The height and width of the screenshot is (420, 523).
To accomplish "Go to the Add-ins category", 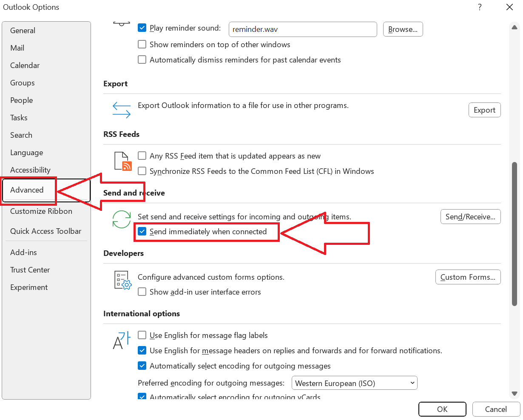I will click(46, 253).
